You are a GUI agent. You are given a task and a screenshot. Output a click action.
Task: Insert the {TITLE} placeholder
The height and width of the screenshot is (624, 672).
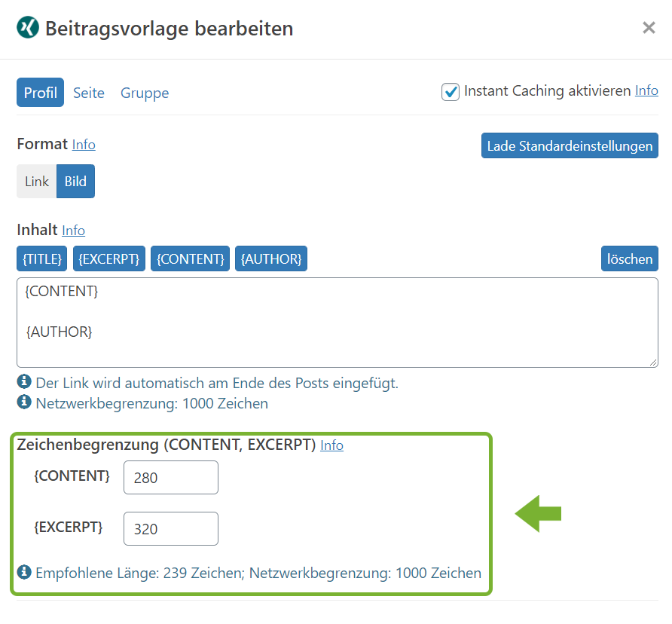pyautogui.click(x=41, y=258)
